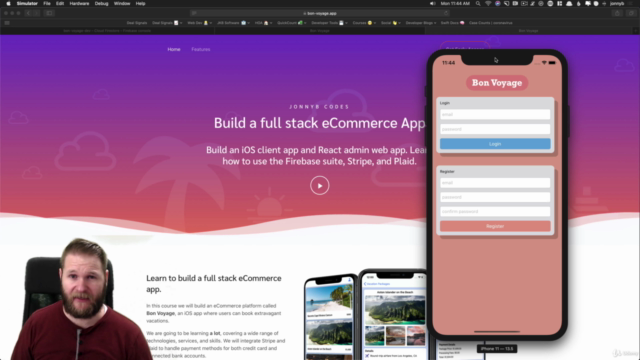Image resolution: width=640 pixels, height=360 pixels.
Task: Show the Safari tab overview
Action: (x=631, y=13)
